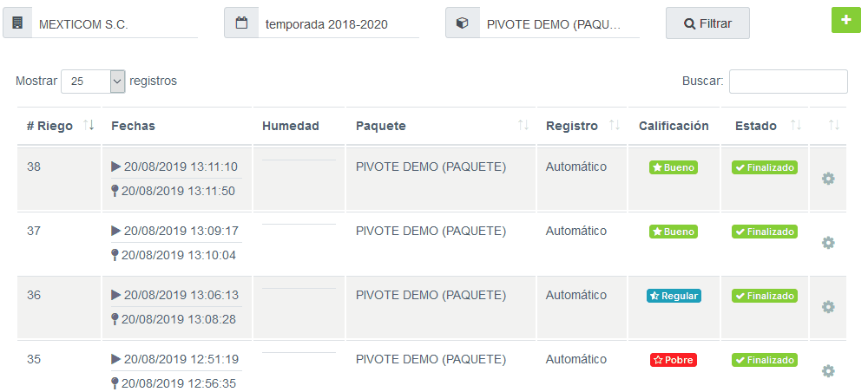Sort table by Paquete column arrows
The height and width of the screenshot is (392, 868).
pos(523,126)
